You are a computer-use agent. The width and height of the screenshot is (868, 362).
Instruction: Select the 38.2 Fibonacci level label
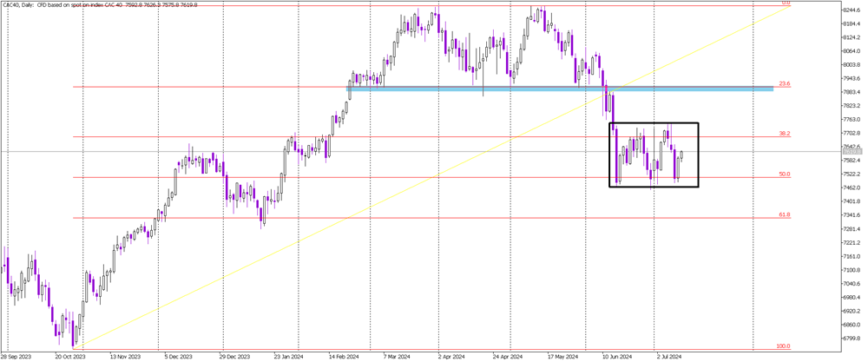click(x=784, y=134)
